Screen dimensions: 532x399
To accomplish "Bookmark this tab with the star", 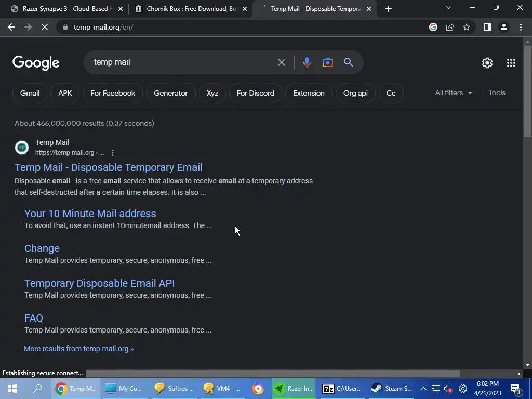I will pos(467,27).
